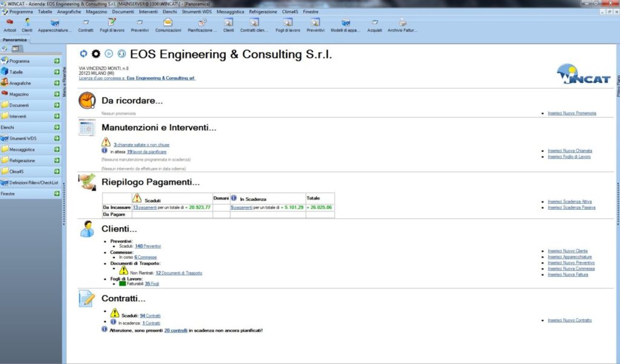
Task: Click the Acquisti toolbar icon
Action: coord(374,25)
